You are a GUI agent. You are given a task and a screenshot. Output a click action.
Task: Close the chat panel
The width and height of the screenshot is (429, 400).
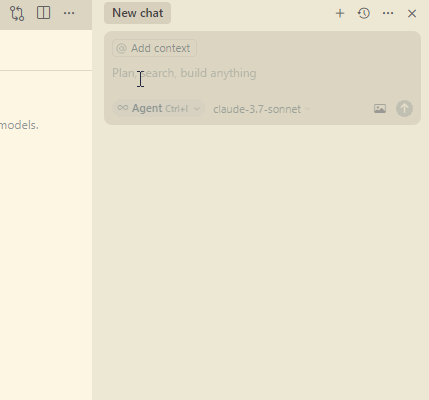pos(412,13)
